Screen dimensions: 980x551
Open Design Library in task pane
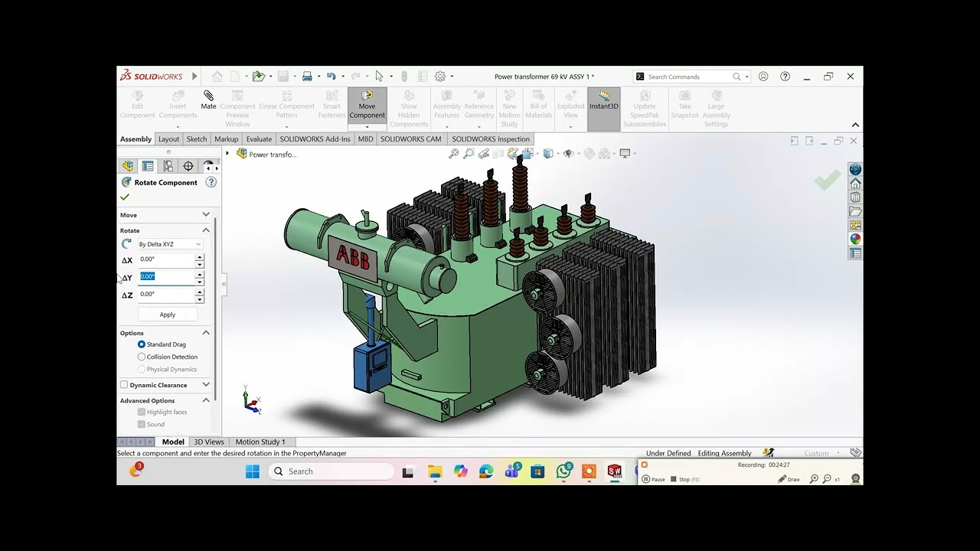pos(855,197)
